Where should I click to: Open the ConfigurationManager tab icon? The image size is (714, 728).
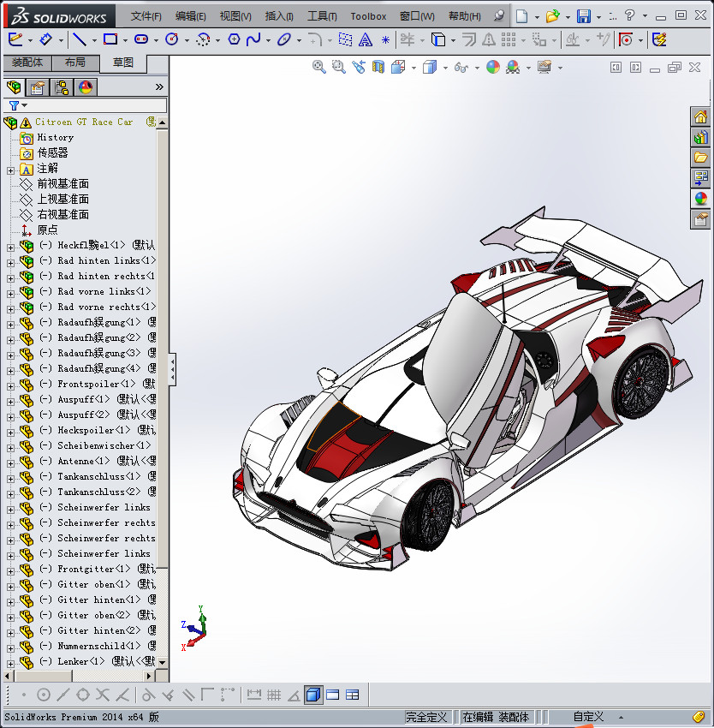pos(62,87)
